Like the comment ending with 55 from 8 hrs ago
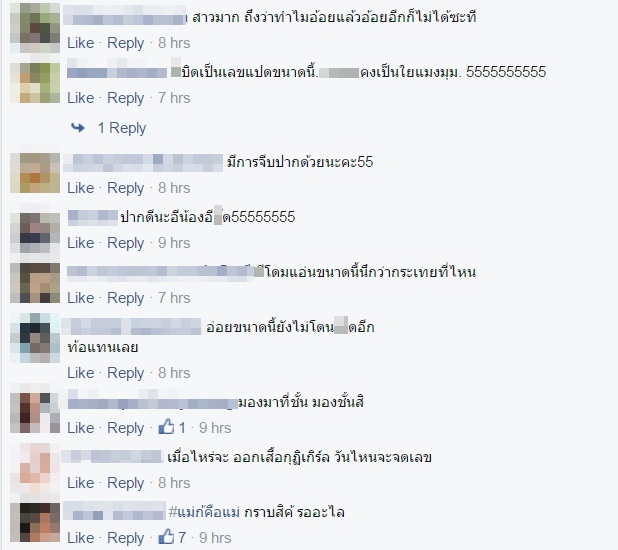This screenshot has height=550, width=618. pos(80,188)
